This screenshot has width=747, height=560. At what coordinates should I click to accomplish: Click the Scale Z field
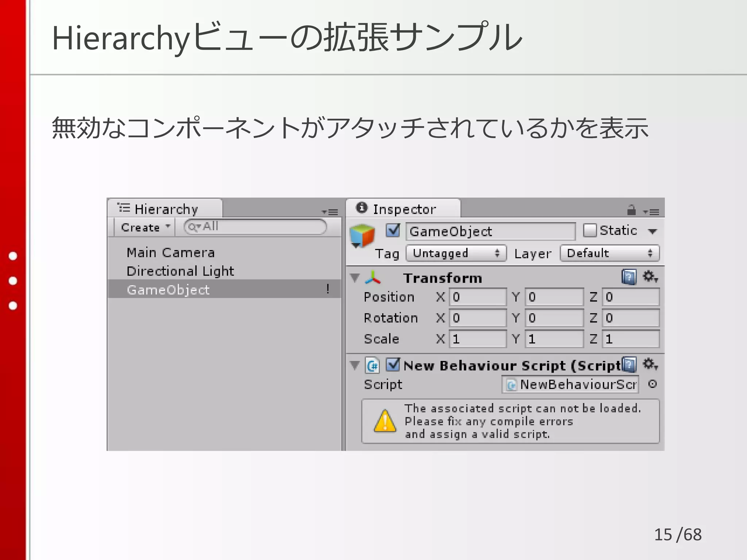[x=631, y=339]
